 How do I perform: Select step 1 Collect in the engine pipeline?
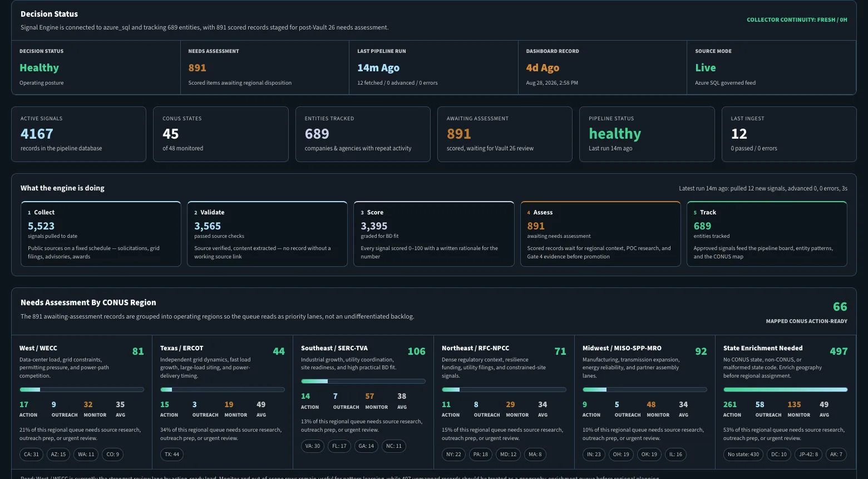coord(101,234)
